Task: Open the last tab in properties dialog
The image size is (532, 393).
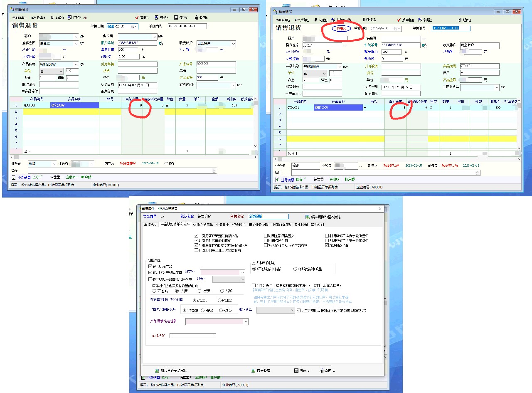Action: coord(318,225)
